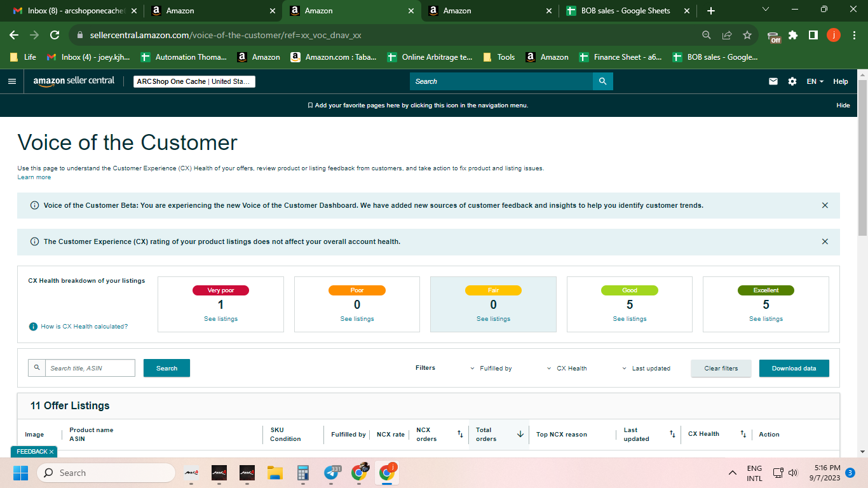Click the teal Search button next to title/ASIN field
This screenshot has height=488, width=868.
[x=166, y=368]
